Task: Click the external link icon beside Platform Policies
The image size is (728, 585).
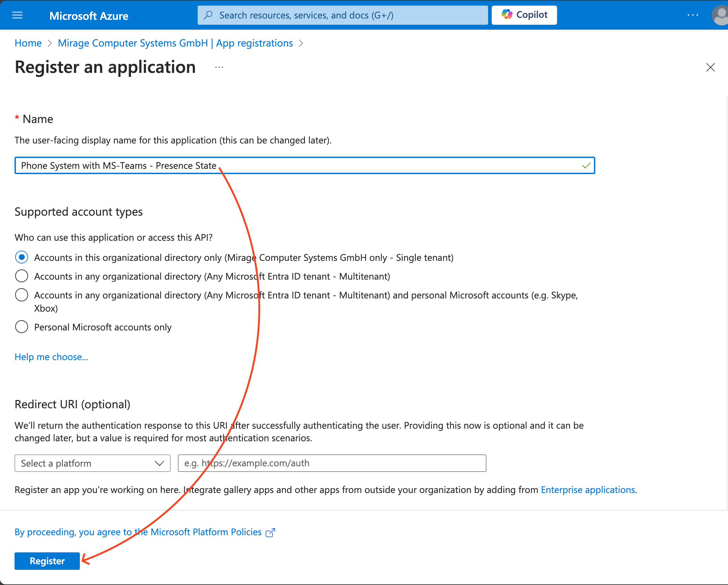Action: (271, 532)
